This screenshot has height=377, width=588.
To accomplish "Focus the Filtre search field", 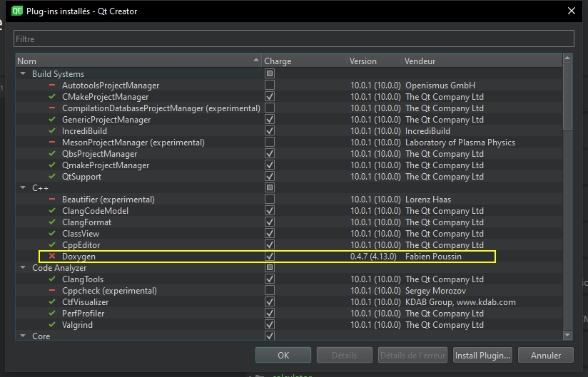I will [x=293, y=38].
